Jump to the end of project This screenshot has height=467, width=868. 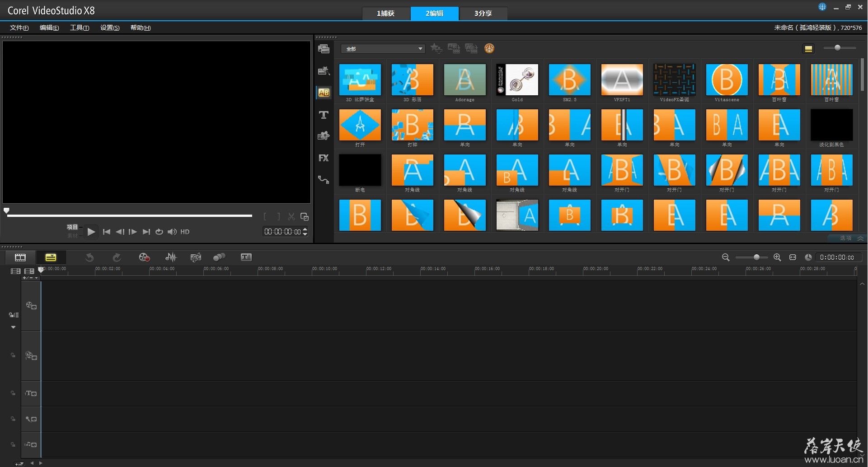coord(146,232)
